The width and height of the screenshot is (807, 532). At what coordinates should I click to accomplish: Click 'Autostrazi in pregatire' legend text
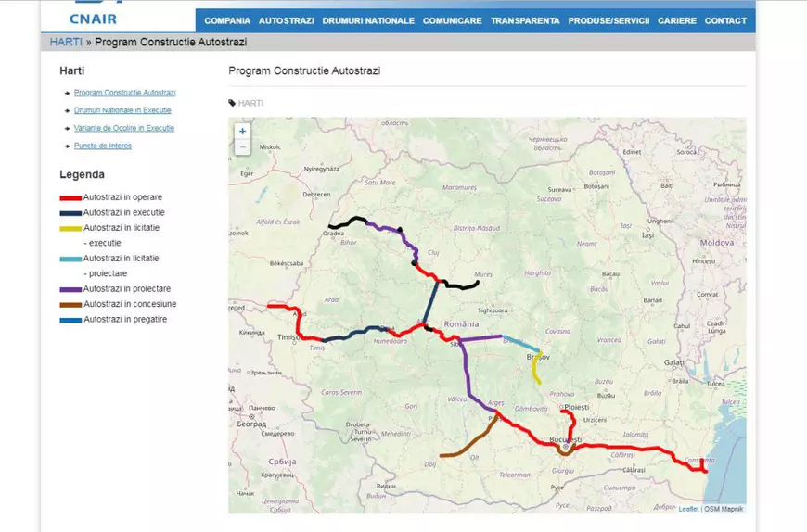(x=125, y=319)
